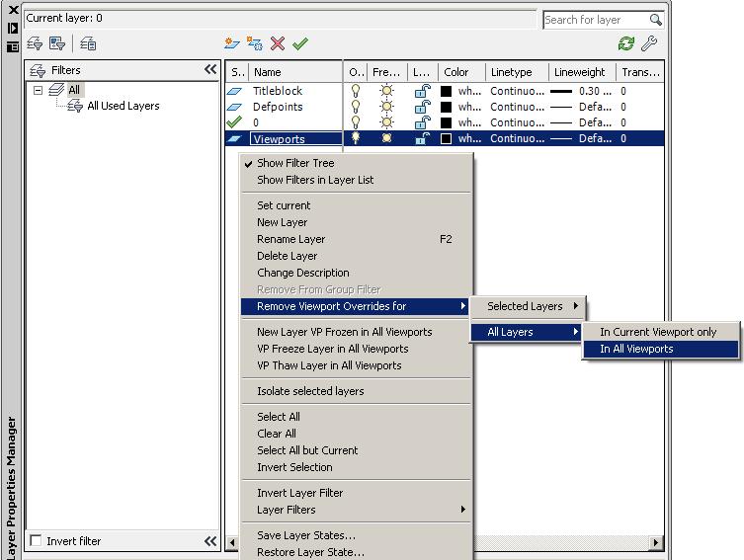
Task: Select Isolate selected layers menu item
Action: [356, 391]
